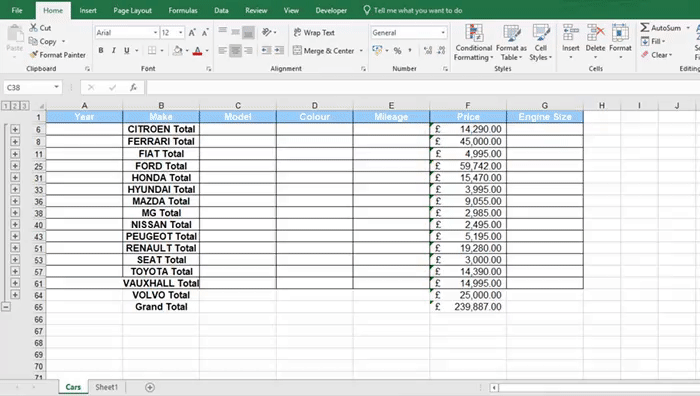Switch to Sheet1 worksheet tab
This screenshot has height=396, width=700.
(106, 387)
